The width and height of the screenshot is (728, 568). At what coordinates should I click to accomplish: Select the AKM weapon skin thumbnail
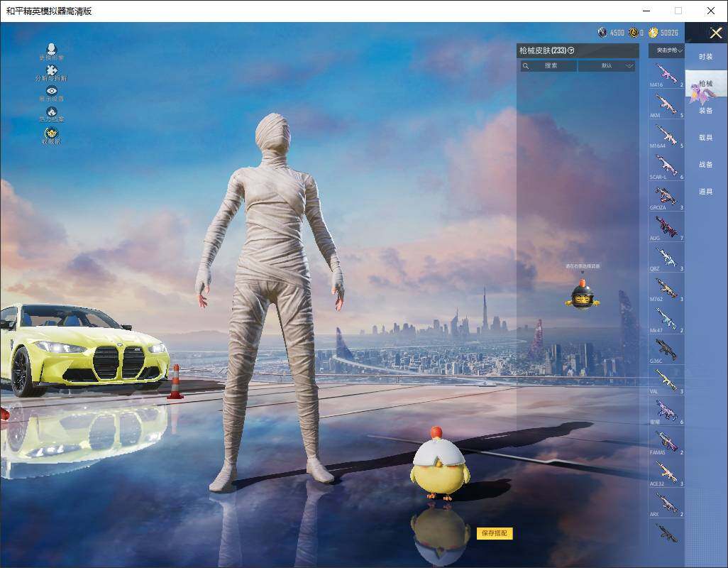(667, 104)
